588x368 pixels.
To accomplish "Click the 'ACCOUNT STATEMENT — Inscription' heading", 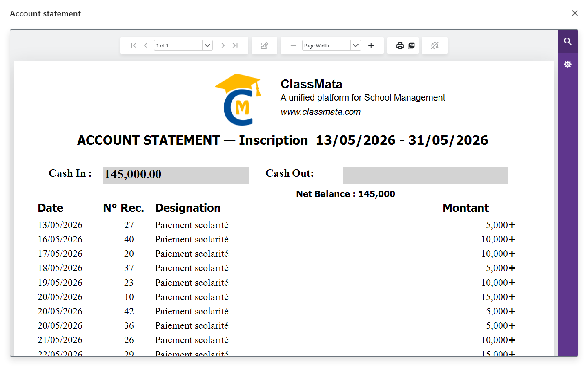I will click(192, 140).
